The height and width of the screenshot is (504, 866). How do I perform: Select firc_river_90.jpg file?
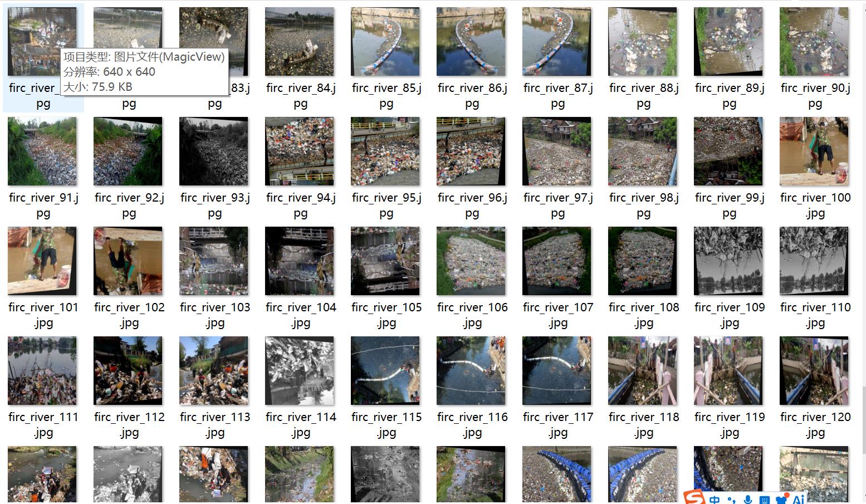coord(814,42)
